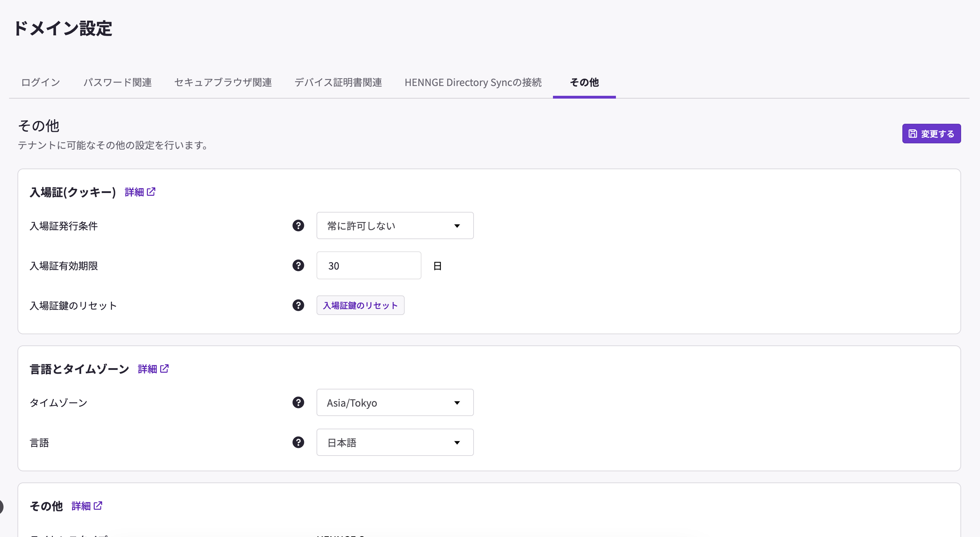
Task: Switch to the ログイン tab
Action: click(41, 82)
